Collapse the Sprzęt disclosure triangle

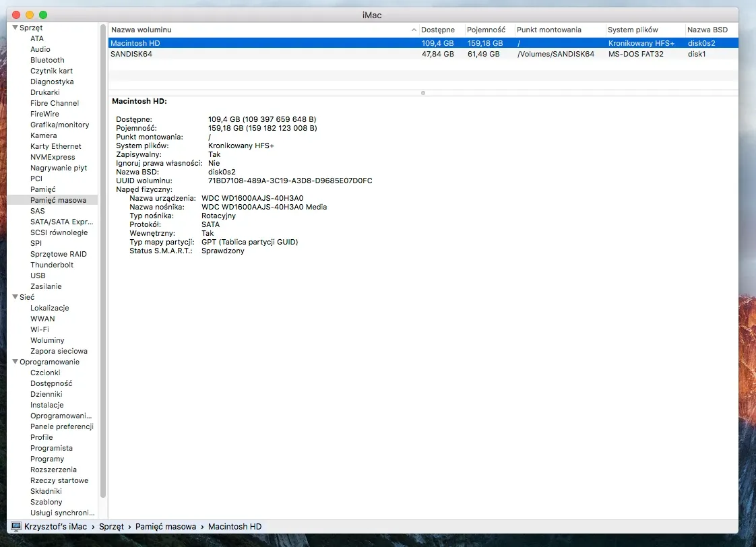coord(15,28)
